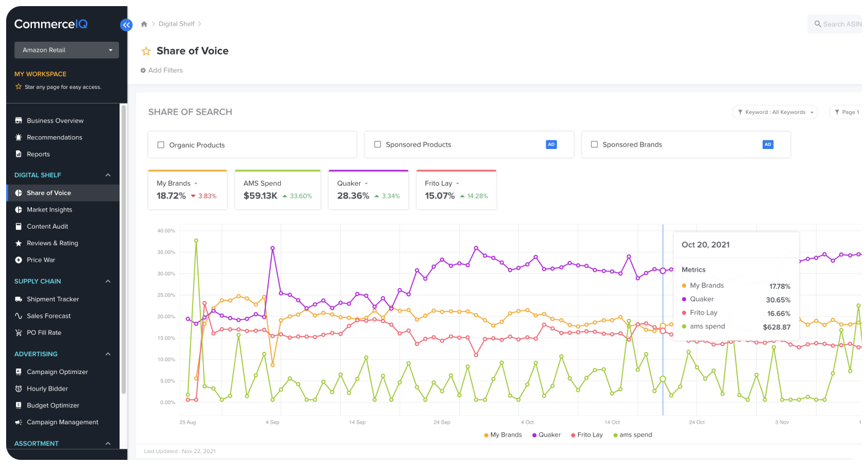The width and height of the screenshot is (868, 466).
Task: Click AD badge on Sponsored Brands
Action: 767,145
